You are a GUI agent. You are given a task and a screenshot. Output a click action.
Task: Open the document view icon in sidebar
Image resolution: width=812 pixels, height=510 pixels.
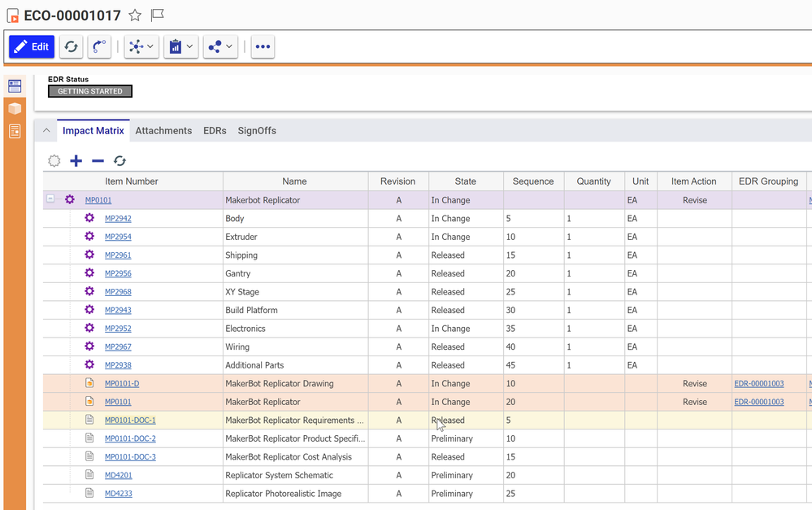click(x=15, y=131)
